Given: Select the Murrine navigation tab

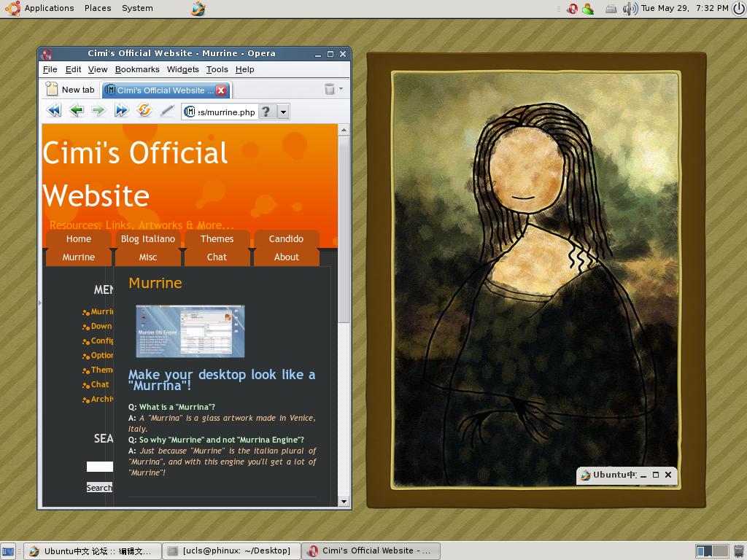Looking at the screenshot, I should [79, 257].
